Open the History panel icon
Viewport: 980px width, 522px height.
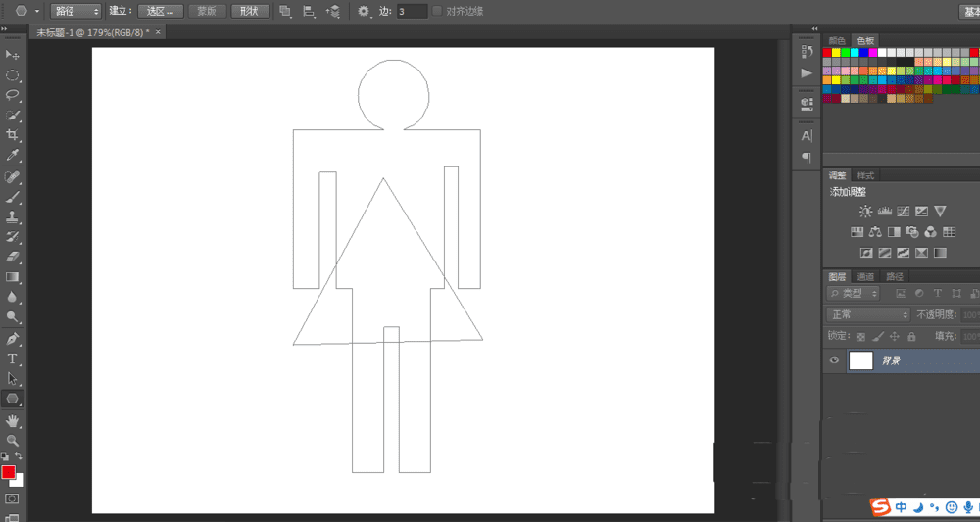point(807,52)
